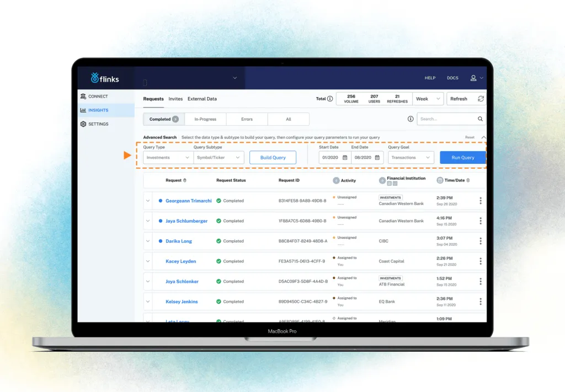Open Kacey Leyden's request details link
This screenshot has width=565, height=392.
[180, 261]
